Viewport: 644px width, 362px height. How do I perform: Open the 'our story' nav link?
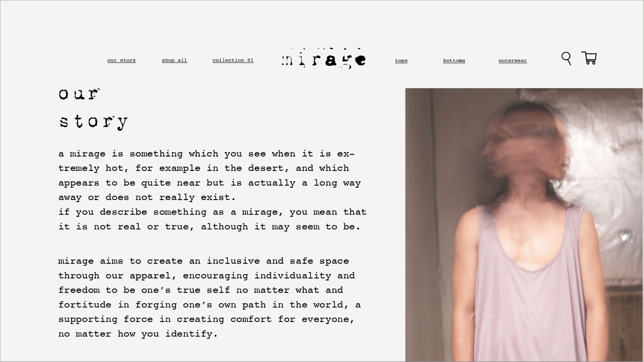121,60
